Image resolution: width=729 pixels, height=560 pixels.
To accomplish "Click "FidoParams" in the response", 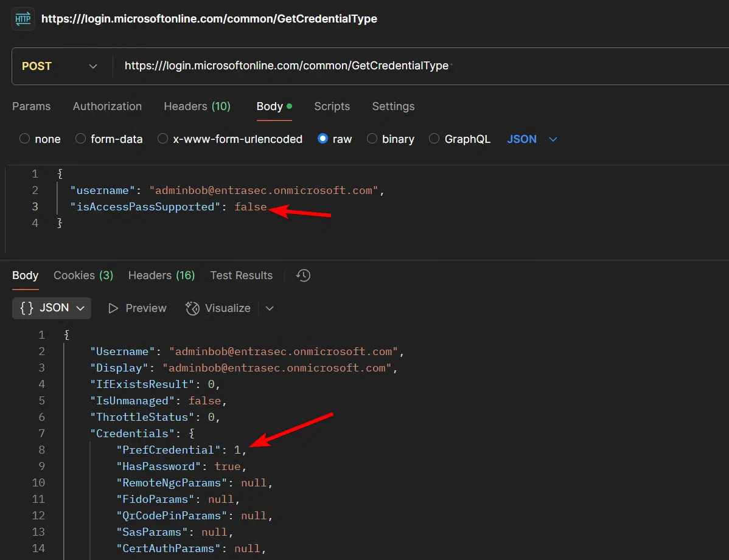I will pyautogui.click(x=155, y=499).
